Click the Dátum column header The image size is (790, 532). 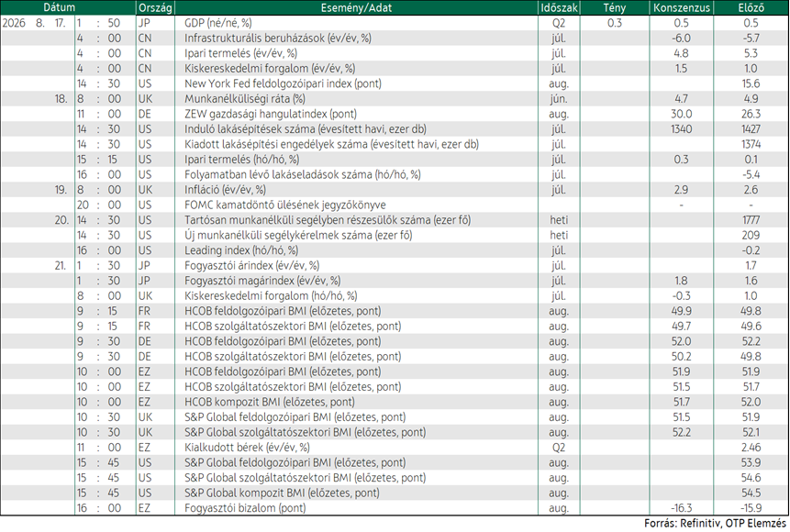[60, 7]
